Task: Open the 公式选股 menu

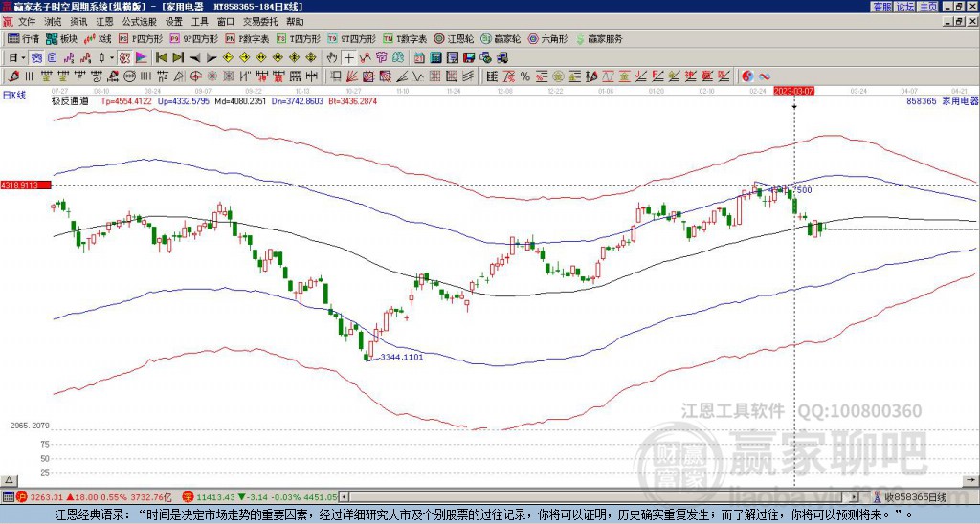Action: [140, 22]
